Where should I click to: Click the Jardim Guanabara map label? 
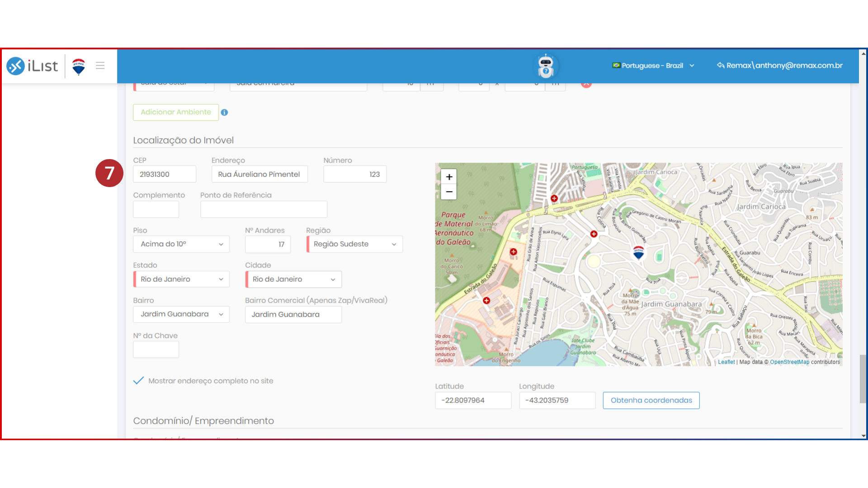tap(671, 304)
